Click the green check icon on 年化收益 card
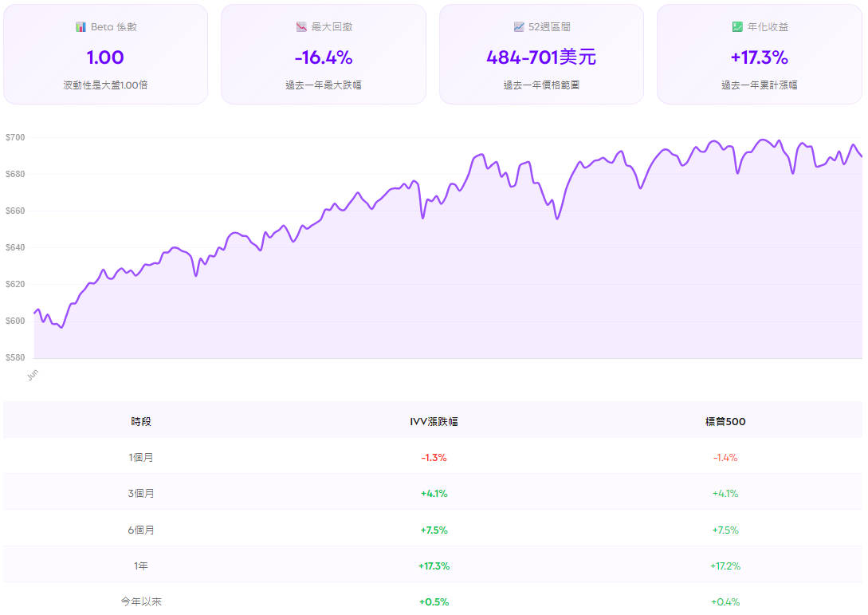The height and width of the screenshot is (615, 868). 736,26
